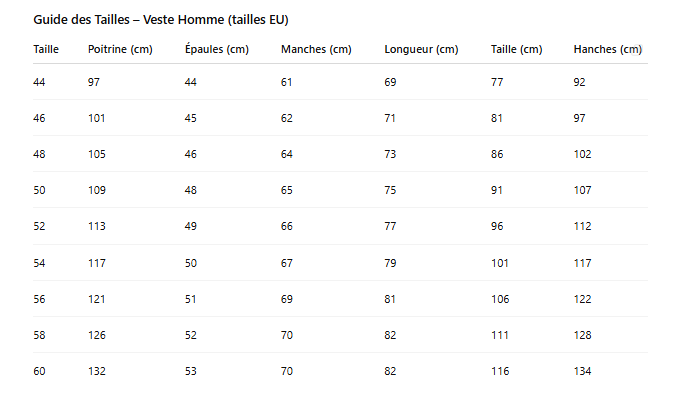The image size is (674, 402).
Task: Click shoulder value 48 in size 50 row
Action: point(191,190)
